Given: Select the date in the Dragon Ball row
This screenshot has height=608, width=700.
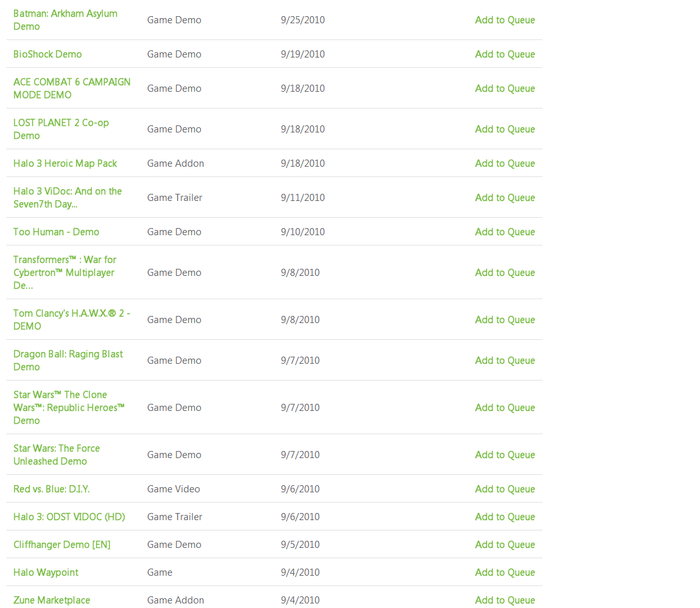Looking at the screenshot, I should (300, 361).
